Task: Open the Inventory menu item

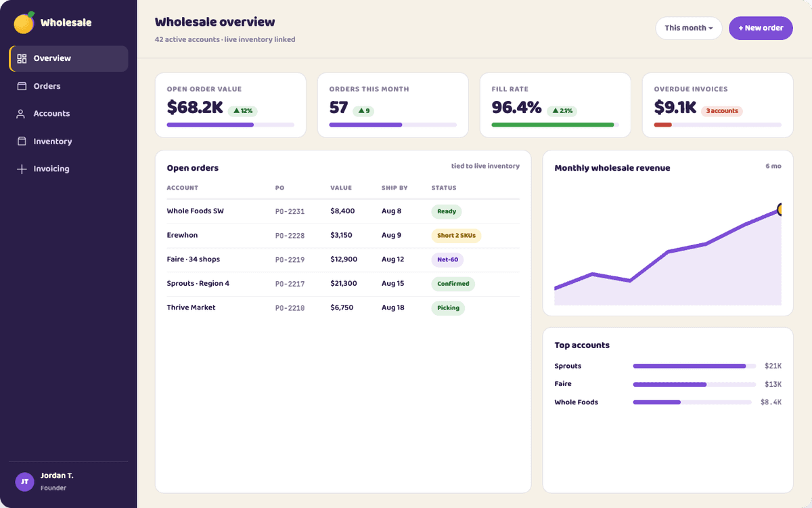Action: [x=68, y=142]
